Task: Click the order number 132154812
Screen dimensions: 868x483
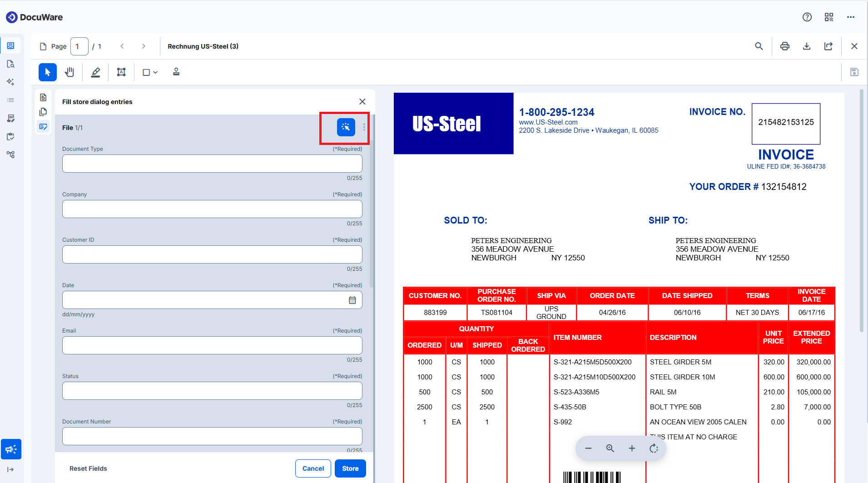Action: coord(784,187)
